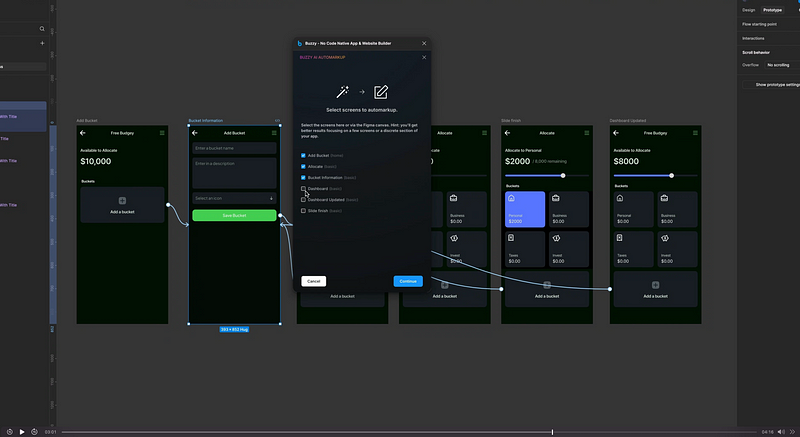Screen dimensions: 800x437
Task: Mute the video using the volume icon
Action: (781, 432)
